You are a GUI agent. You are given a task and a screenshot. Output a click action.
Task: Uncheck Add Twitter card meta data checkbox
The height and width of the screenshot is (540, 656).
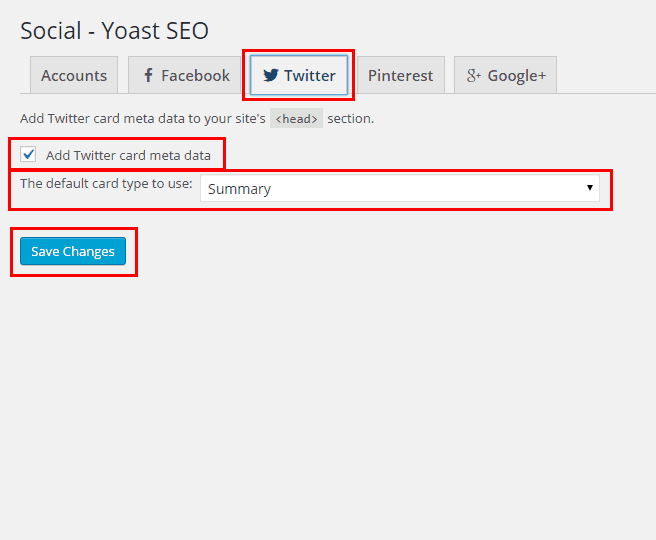click(x=28, y=154)
